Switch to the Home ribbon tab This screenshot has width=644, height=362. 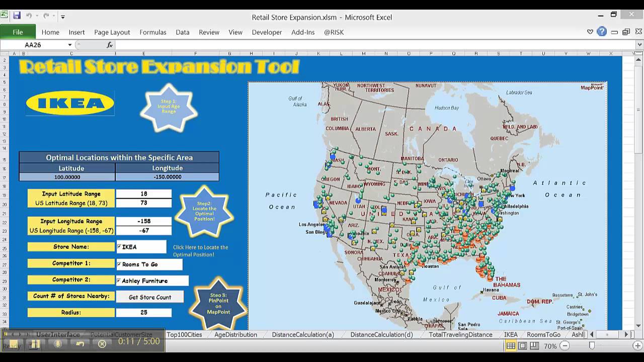pos(50,32)
